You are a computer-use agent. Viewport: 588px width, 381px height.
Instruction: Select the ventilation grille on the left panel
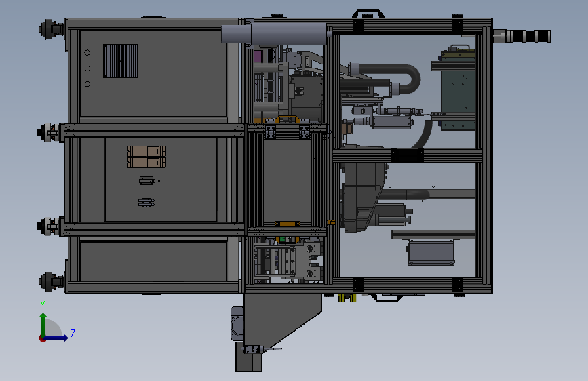click(120, 61)
